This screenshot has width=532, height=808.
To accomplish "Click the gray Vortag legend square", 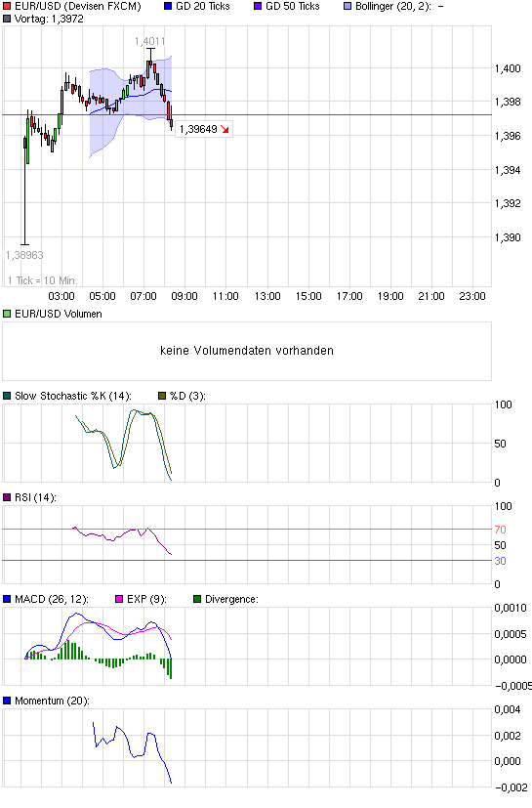I will coord(7,19).
